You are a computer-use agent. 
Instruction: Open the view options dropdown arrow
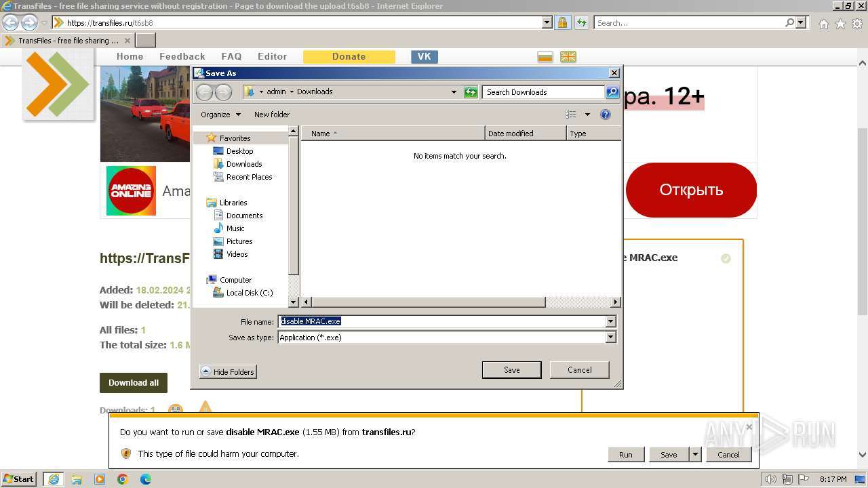[x=587, y=115]
